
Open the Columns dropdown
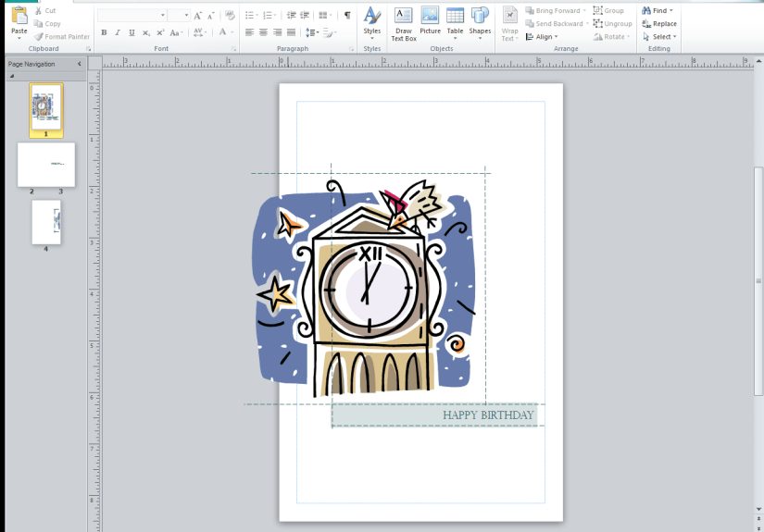pyautogui.click(x=325, y=16)
